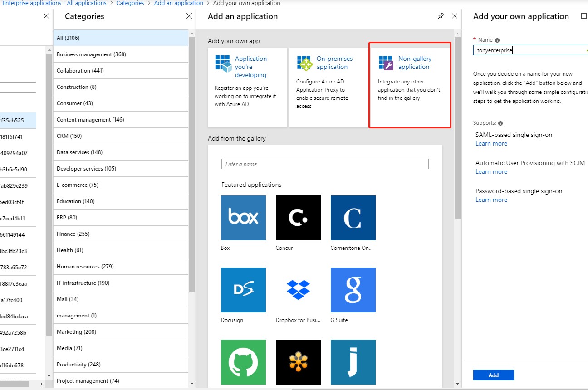Close the Add an application blade
Screen dimensions: 588x390
tap(455, 16)
